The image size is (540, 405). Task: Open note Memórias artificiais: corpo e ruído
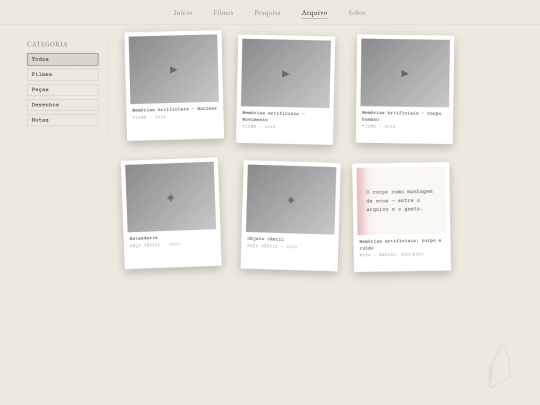400,244
